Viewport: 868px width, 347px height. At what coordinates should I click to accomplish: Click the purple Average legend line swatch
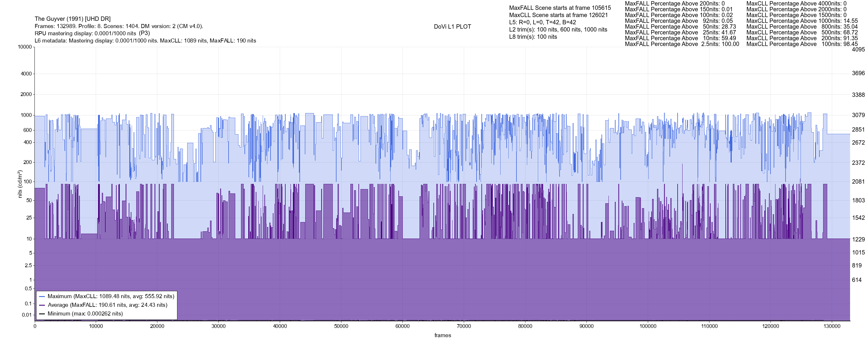(42, 305)
